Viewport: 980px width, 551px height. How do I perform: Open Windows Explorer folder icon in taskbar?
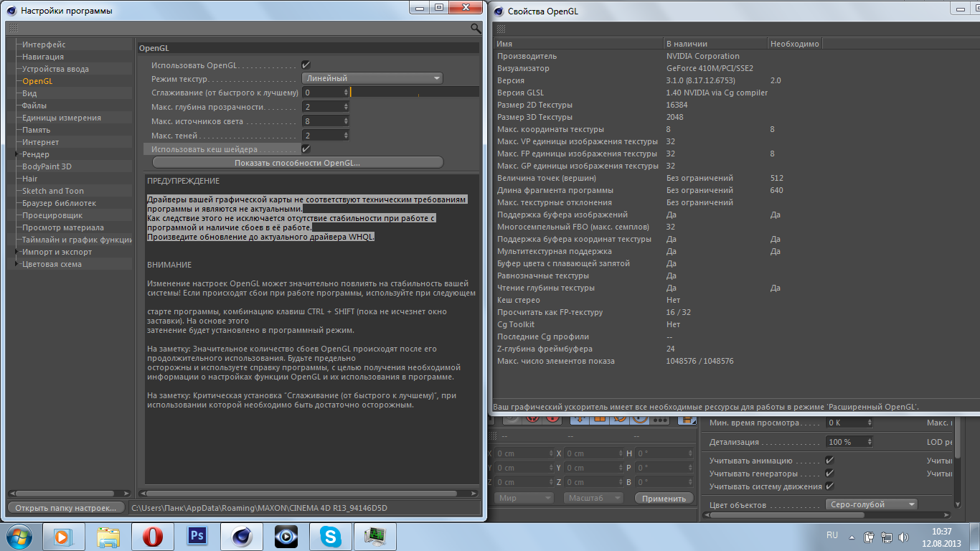(x=108, y=536)
